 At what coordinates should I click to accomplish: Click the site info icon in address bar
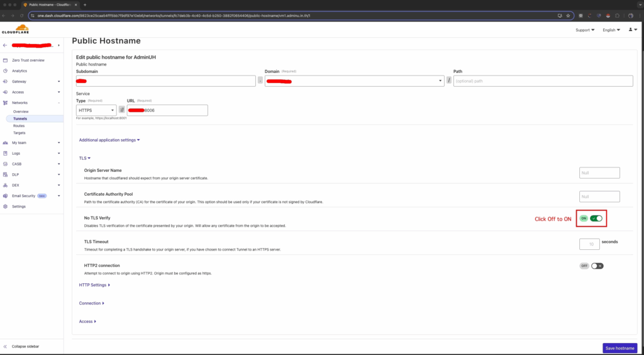33,16
